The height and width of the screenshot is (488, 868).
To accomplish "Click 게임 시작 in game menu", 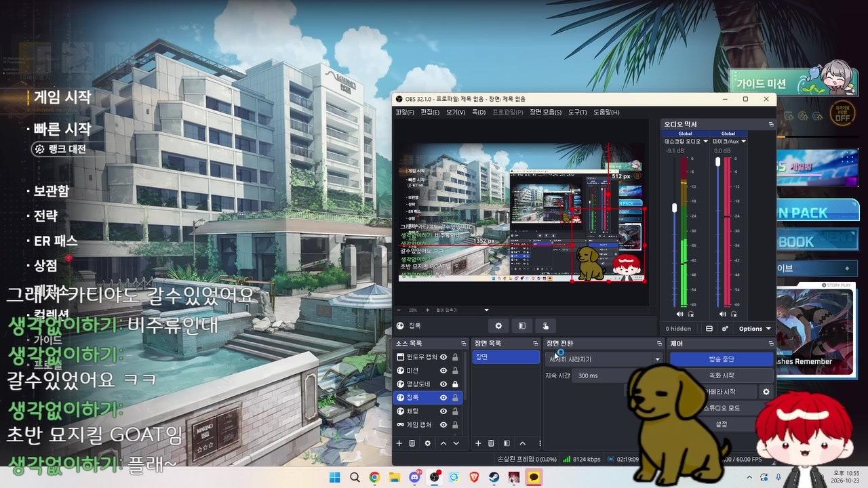I will point(62,98).
